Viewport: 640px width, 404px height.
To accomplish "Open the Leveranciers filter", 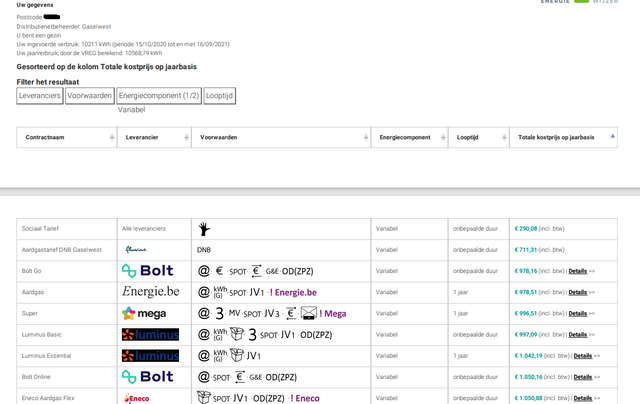I will point(40,96).
